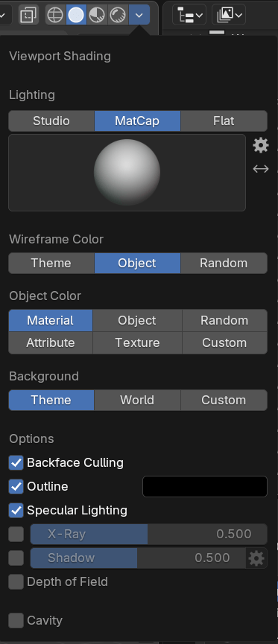278x644 pixels.
Task: Uncheck Backface Culling option
Action: tap(16, 463)
